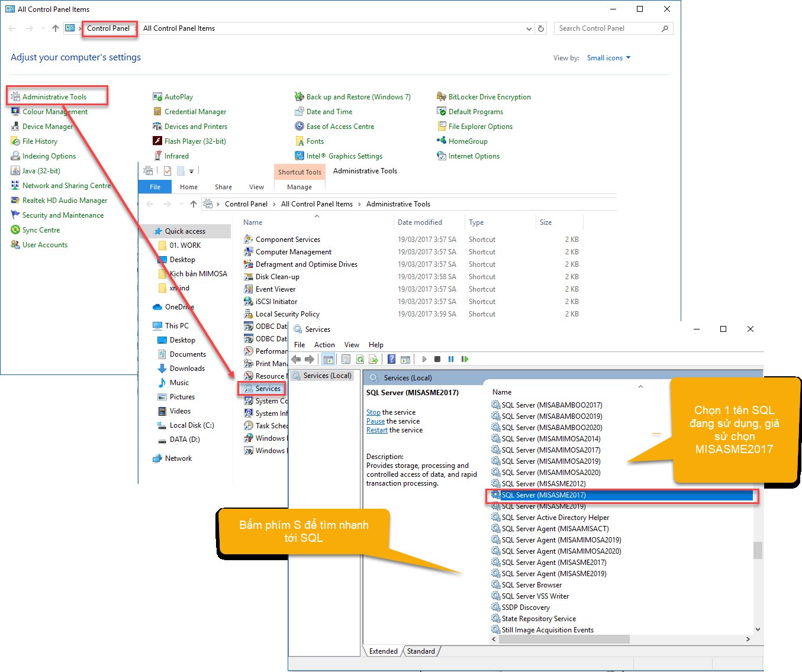
Task: Expand the address bar history dropdown
Action: tap(529, 28)
